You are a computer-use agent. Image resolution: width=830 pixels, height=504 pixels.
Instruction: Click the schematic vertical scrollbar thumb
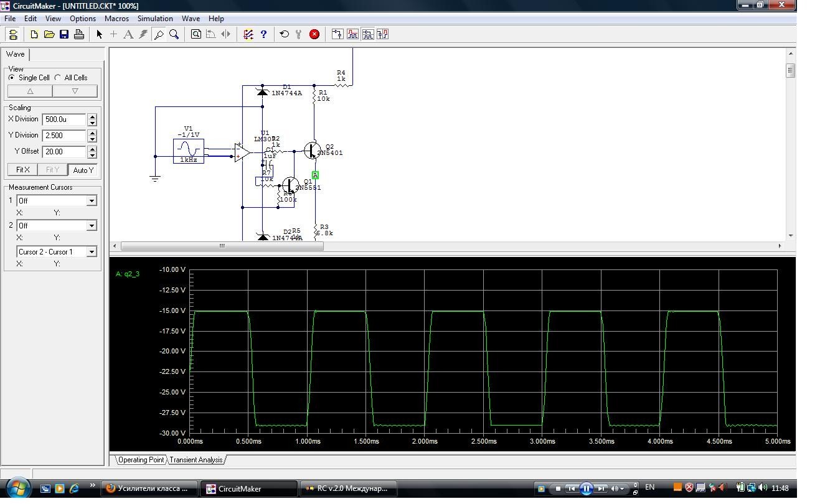pos(790,70)
